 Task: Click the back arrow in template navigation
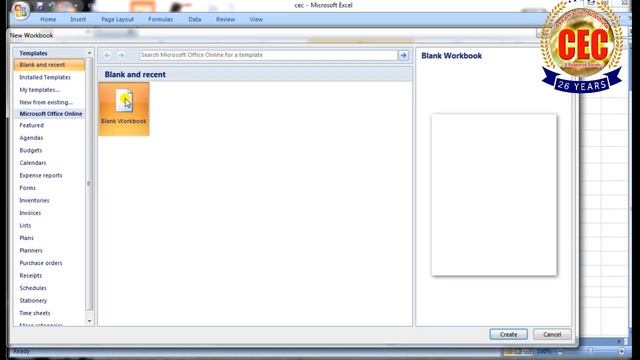point(107,55)
